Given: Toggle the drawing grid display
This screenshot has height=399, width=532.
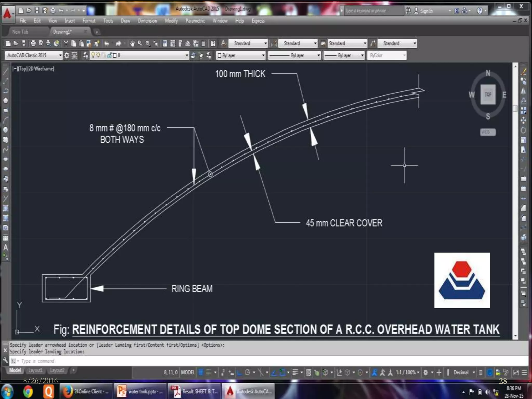Looking at the screenshot, I should click(x=201, y=373).
